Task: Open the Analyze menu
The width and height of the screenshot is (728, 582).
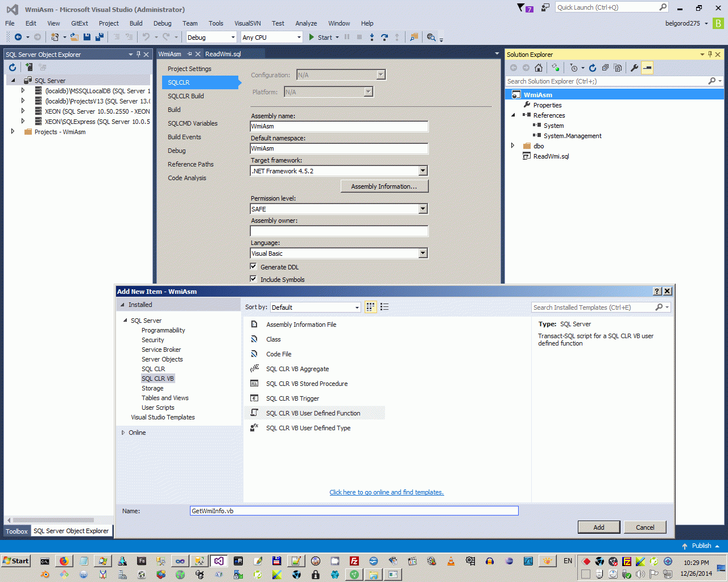Action: (x=306, y=23)
